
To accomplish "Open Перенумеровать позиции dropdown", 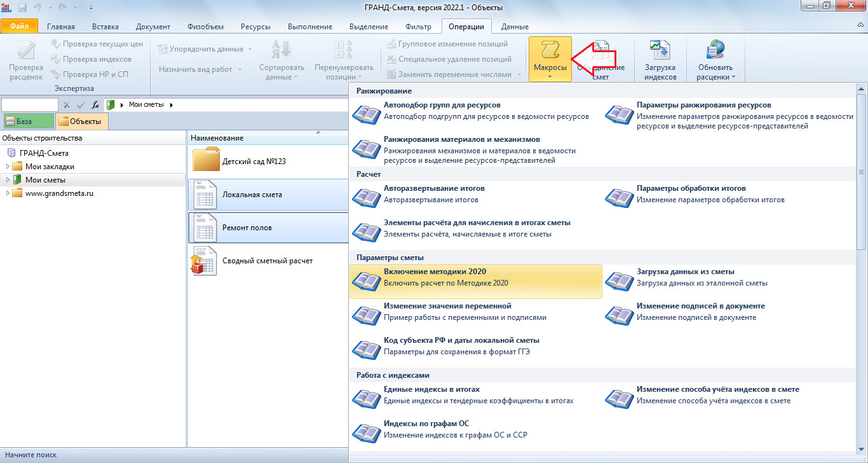I will point(344,59).
